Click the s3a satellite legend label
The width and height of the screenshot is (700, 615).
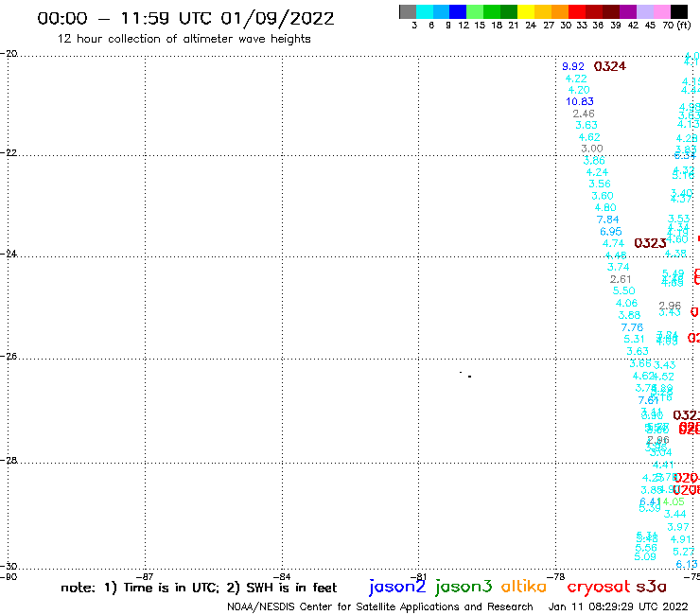click(x=651, y=587)
